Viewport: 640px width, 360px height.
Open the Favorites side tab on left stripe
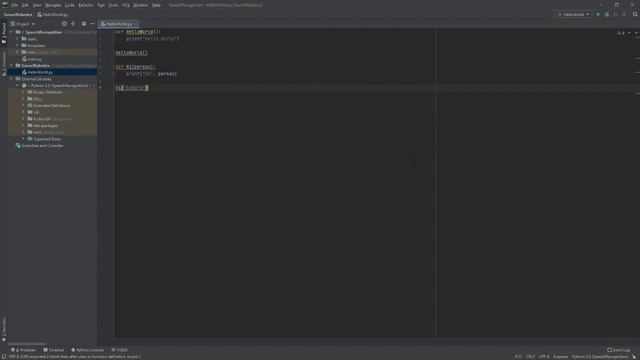[4, 330]
